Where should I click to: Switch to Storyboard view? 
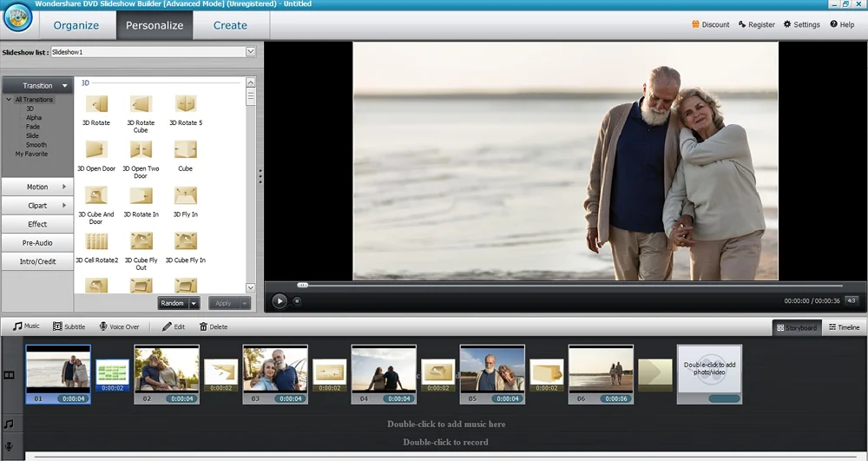[x=797, y=327]
